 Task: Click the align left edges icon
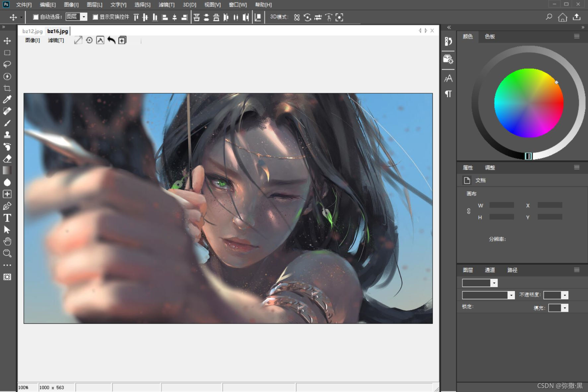point(165,17)
